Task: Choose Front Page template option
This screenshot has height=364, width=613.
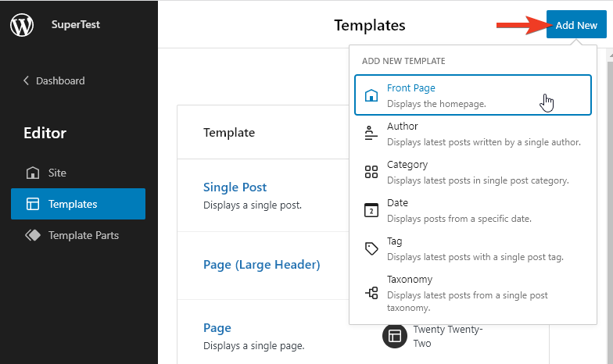Action: coord(410,88)
